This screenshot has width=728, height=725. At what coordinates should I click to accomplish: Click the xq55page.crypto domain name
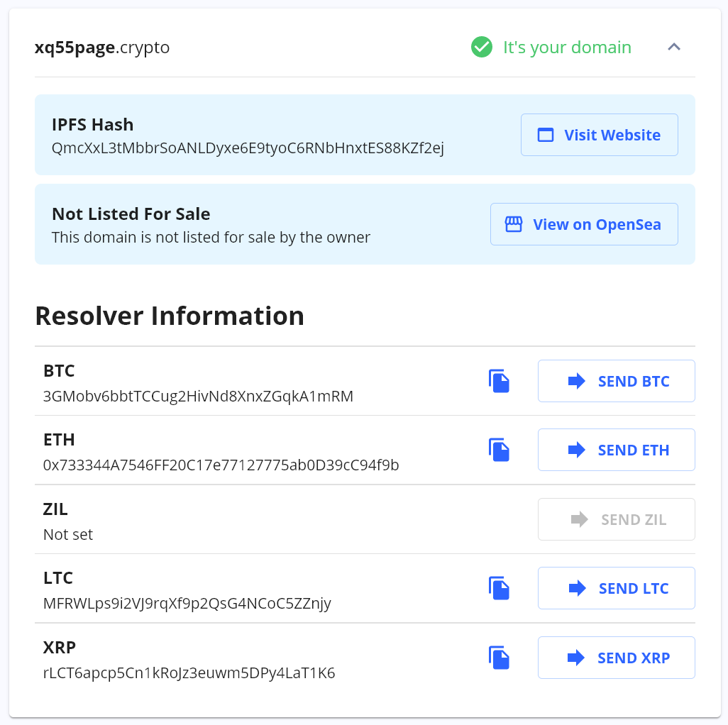(x=102, y=48)
